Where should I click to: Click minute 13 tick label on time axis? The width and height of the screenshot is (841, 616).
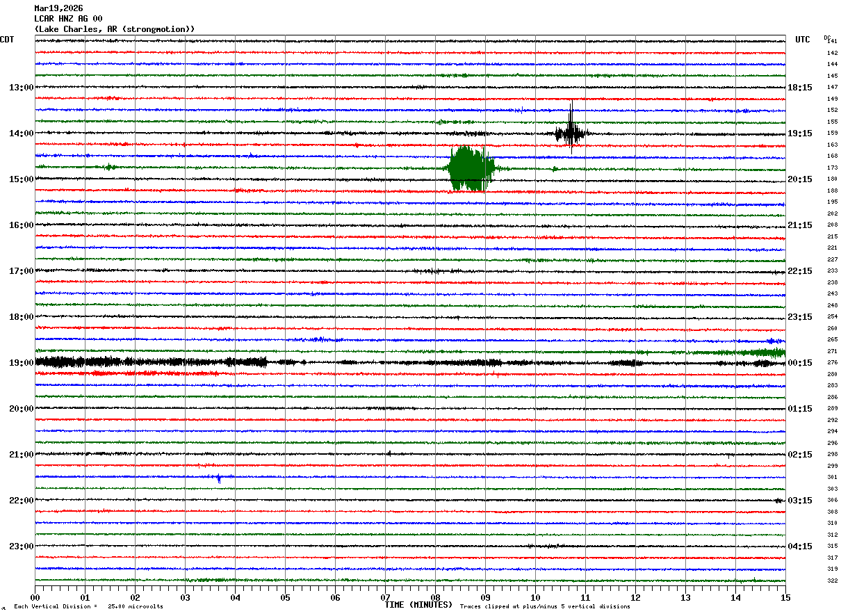click(685, 597)
